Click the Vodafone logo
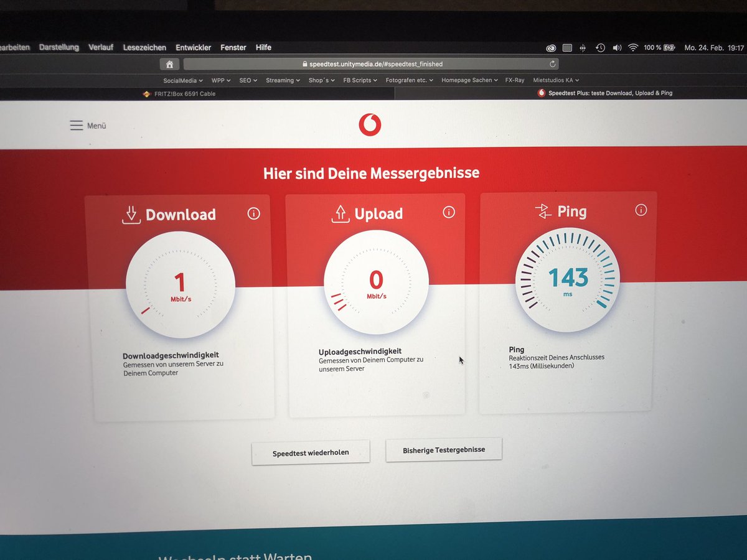The height and width of the screenshot is (560, 747). click(x=370, y=124)
